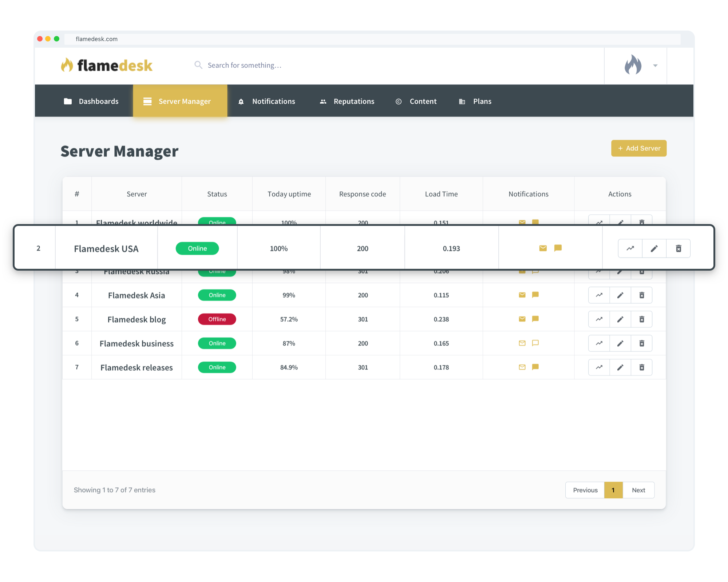Image resolution: width=728 pixels, height=582 pixels.
Task: Enable chat notification for Flamedesk business
Action: [535, 343]
